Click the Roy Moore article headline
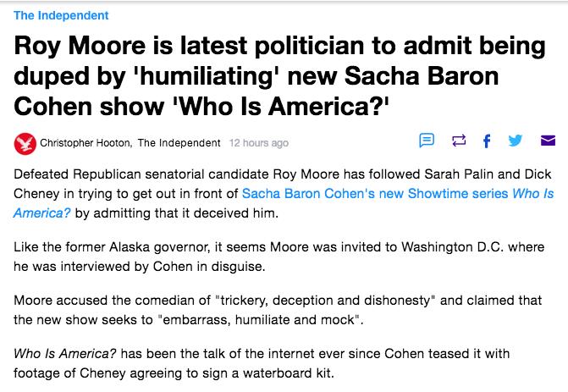568x392 pixels. click(x=279, y=76)
